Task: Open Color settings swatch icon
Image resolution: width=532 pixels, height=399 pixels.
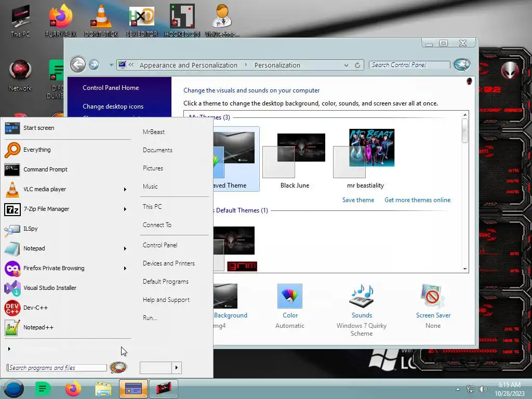Action: [x=290, y=296]
